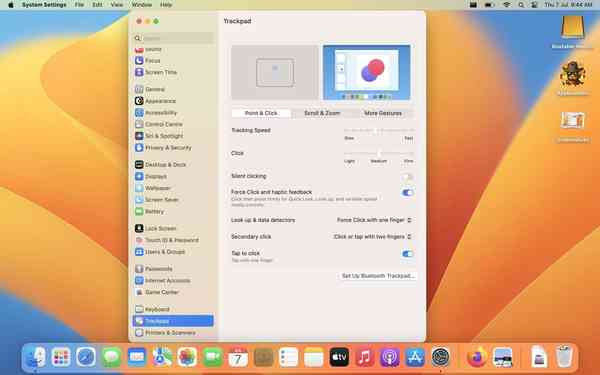Open Messages from the Dock
The height and width of the screenshot is (375, 600).
click(111, 357)
